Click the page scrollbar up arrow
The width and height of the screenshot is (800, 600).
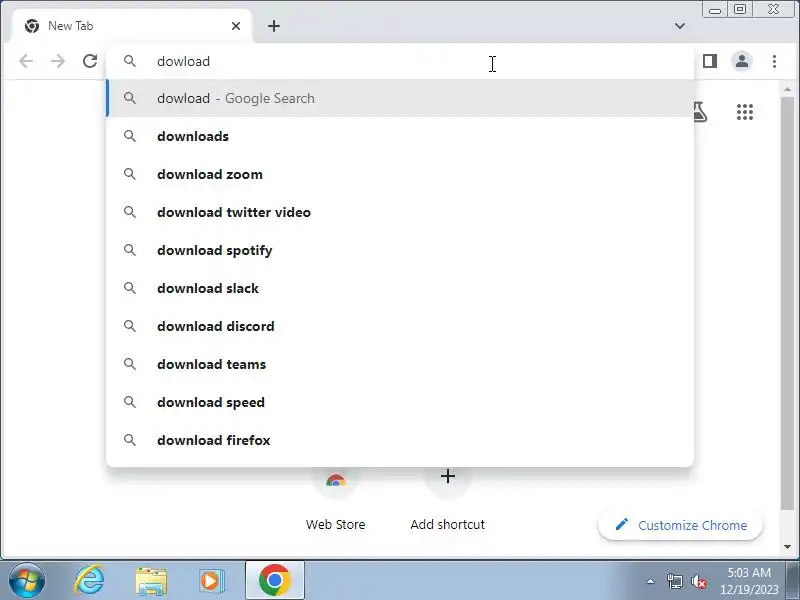tap(787, 89)
